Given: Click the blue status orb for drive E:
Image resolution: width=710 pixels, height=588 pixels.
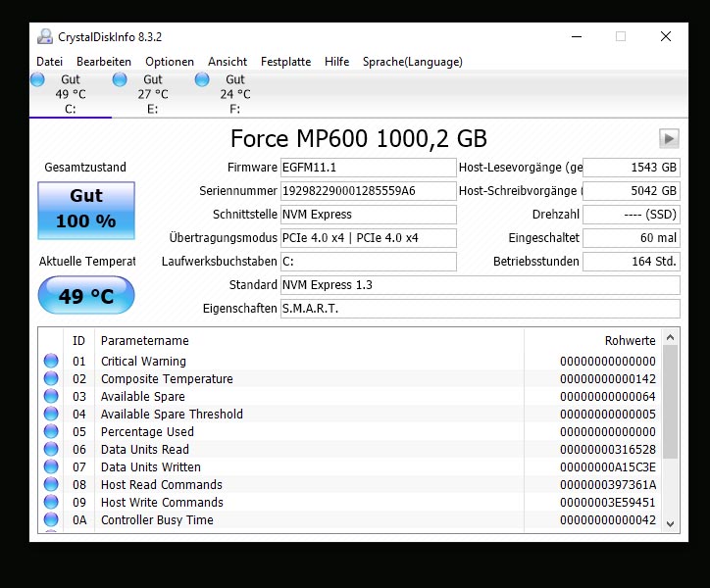Looking at the screenshot, I should point(120,79).
